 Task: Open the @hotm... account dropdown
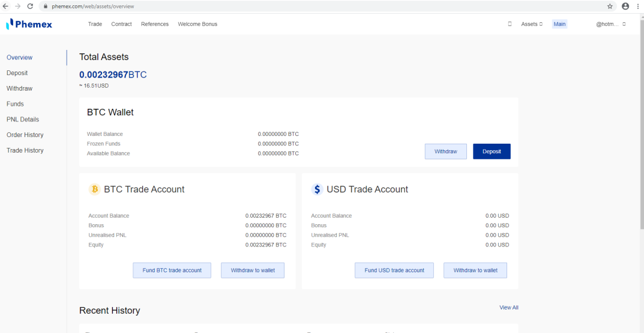(611, 24)
